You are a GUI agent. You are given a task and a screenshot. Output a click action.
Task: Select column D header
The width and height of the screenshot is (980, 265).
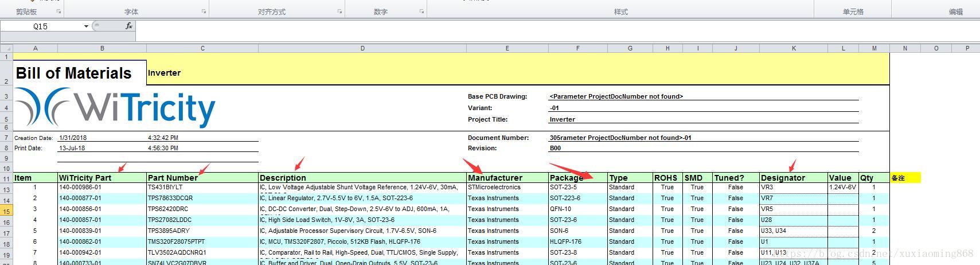click(362, 48)
